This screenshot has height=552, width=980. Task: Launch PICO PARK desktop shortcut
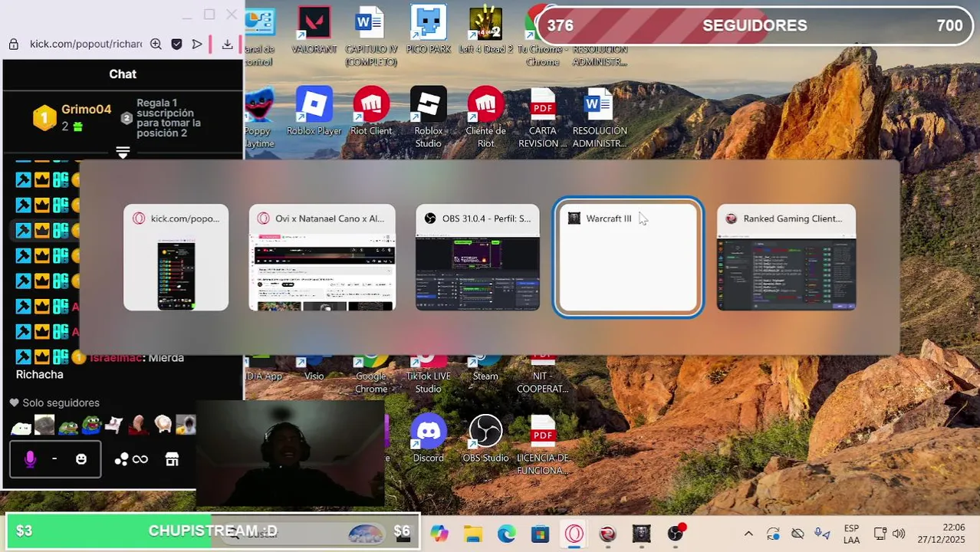pyautogui.click(x=429, y=31)
